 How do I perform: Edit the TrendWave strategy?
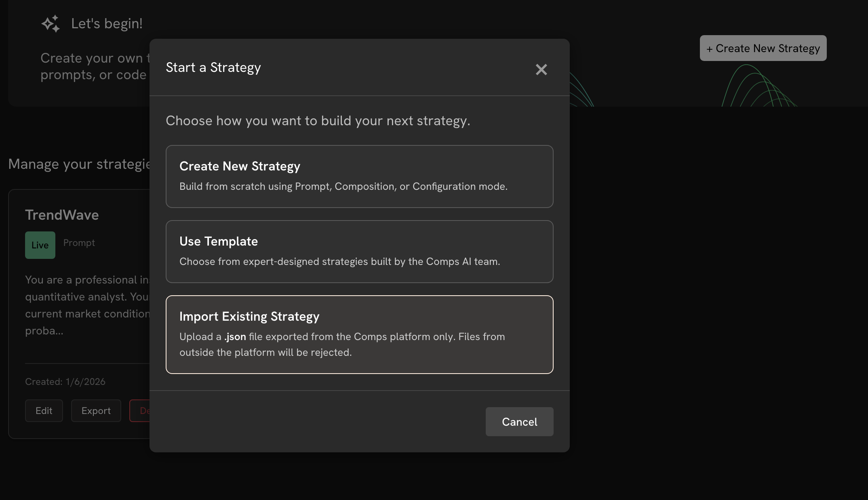point(44,411)
